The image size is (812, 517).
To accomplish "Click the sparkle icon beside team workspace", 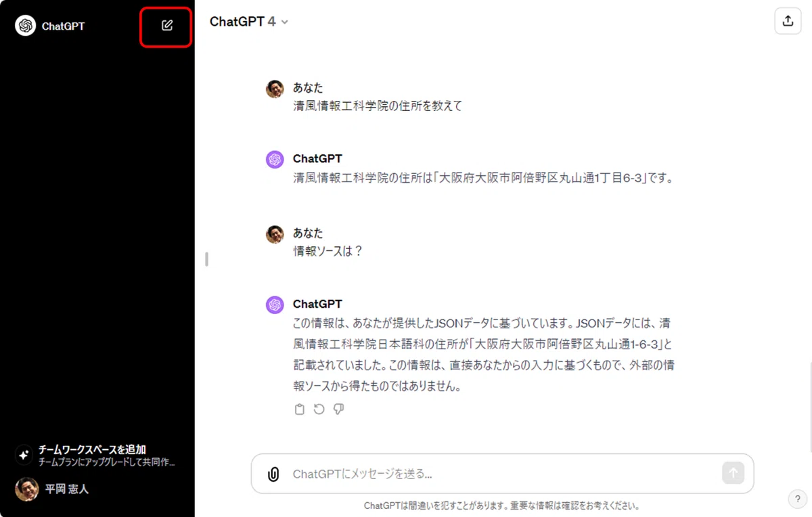I will pos(24,455).
